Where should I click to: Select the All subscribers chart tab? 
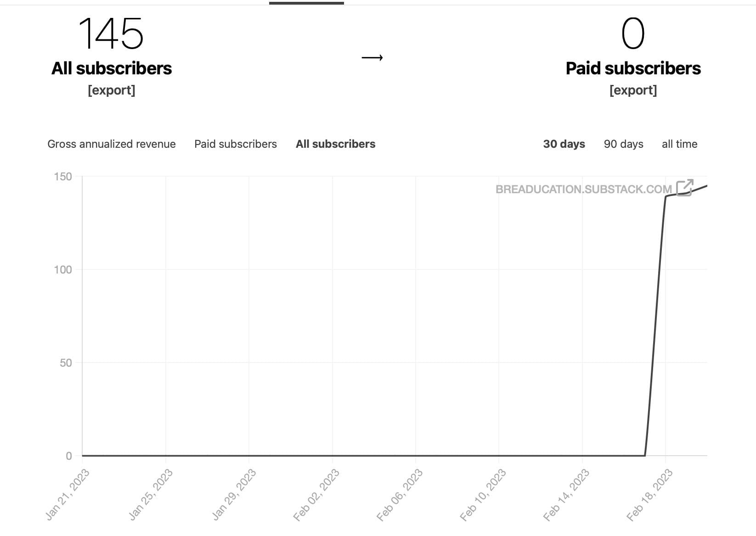(335, 144)
